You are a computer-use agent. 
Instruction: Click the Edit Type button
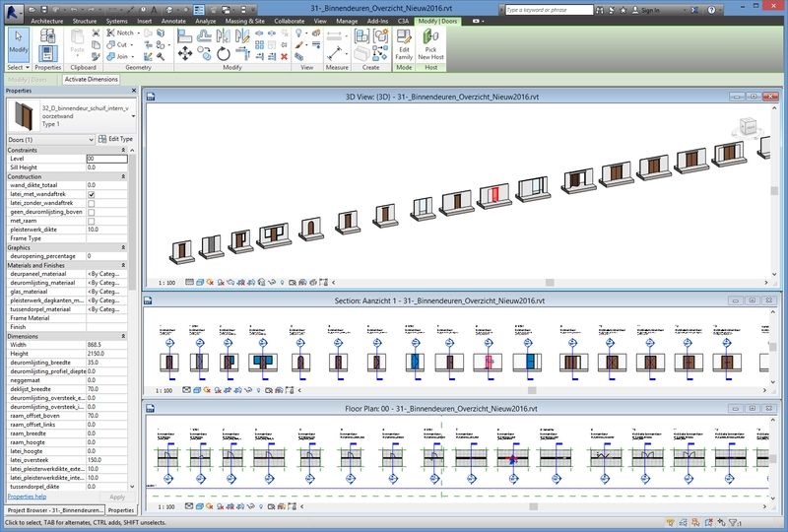click(114, 139)
